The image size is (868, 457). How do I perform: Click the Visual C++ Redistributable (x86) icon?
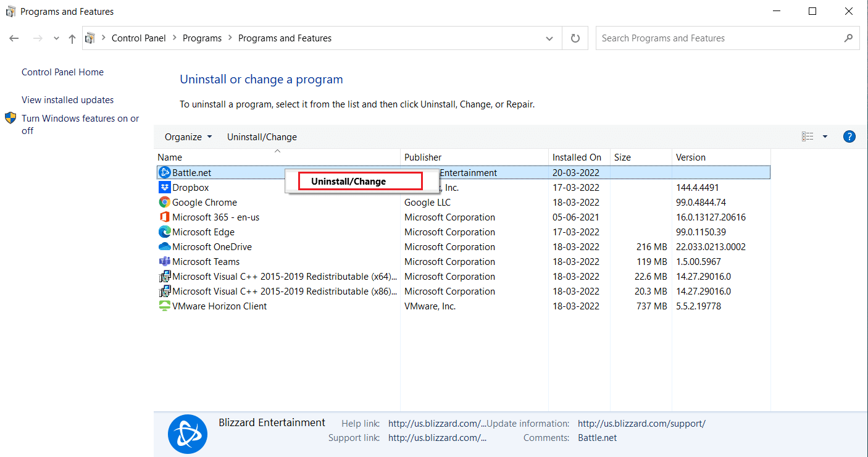pyautogui.click(x=164, y=291)
